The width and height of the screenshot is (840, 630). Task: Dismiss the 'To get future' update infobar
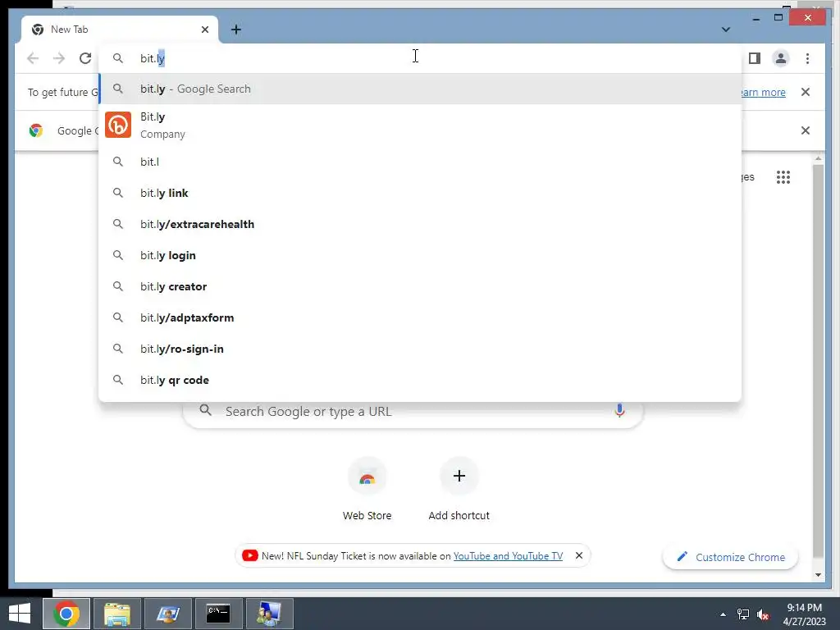click(x=805, y=92)
